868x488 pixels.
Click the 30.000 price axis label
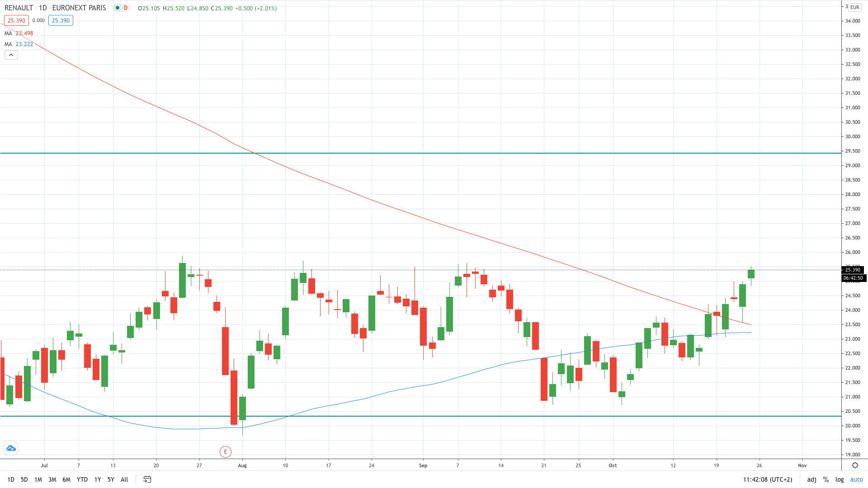pyautogui.click(x=853, y=136)
